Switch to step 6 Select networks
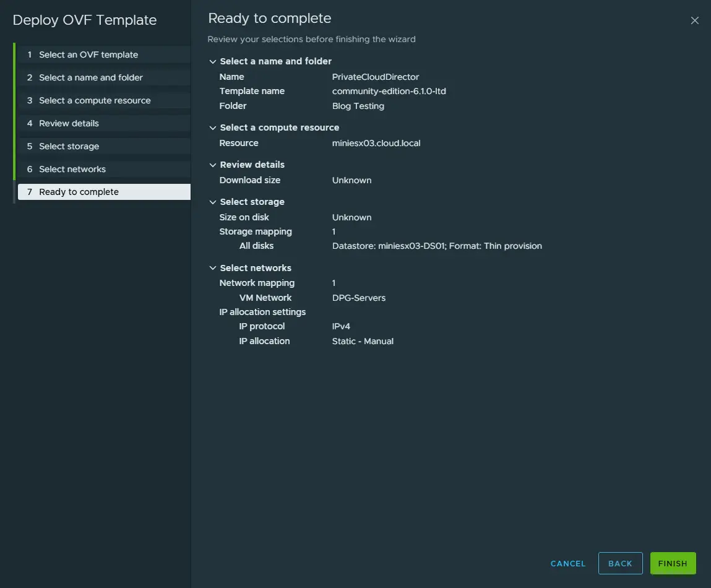This screenshot has height=588, width=711. pos(72,169)
